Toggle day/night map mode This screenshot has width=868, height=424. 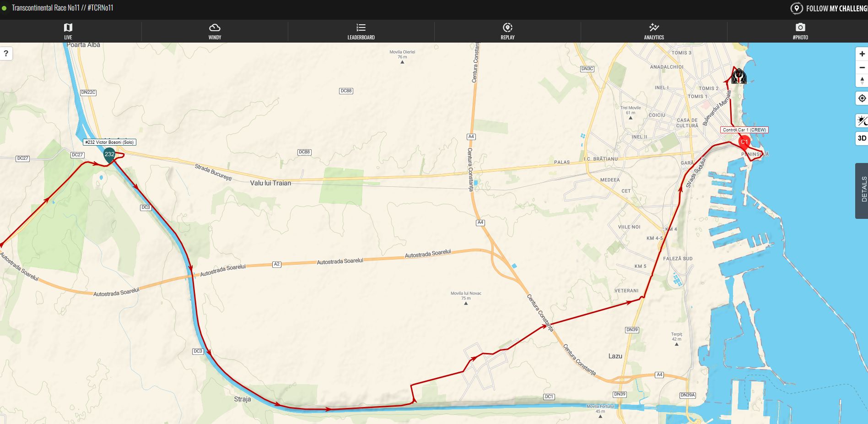click(x=862, y=121)
